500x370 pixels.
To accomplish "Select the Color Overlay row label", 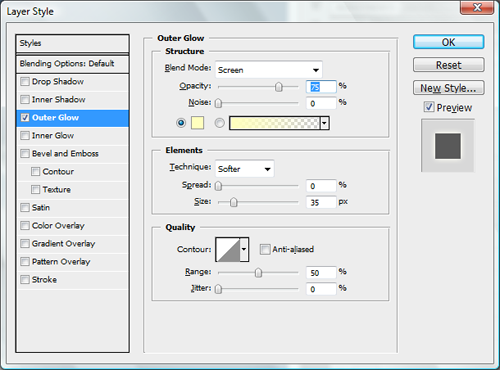I will point(58,226).
